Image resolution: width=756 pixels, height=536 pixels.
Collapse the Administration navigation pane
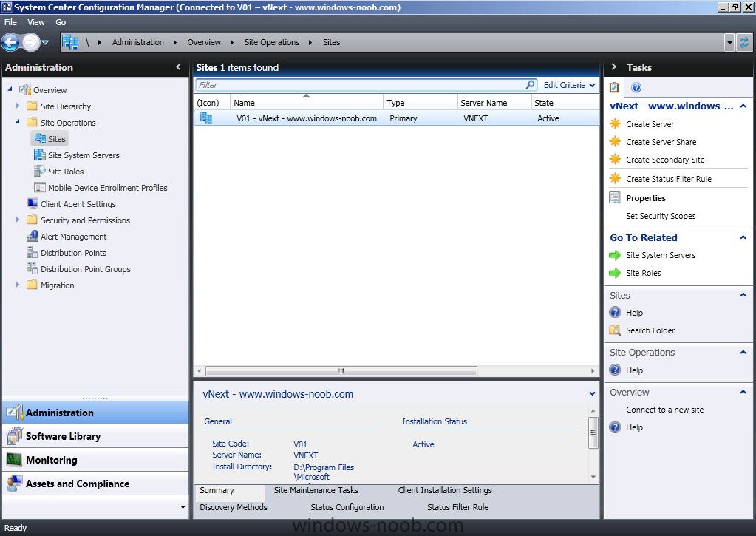pos(178,67)
